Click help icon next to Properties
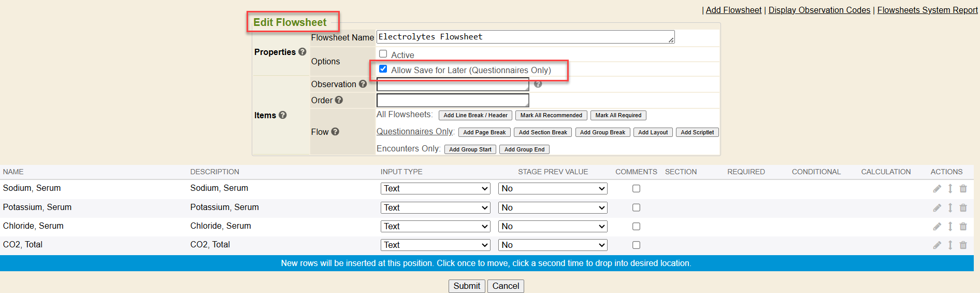Viewport: 980px width, 293px height. point(302,52)
